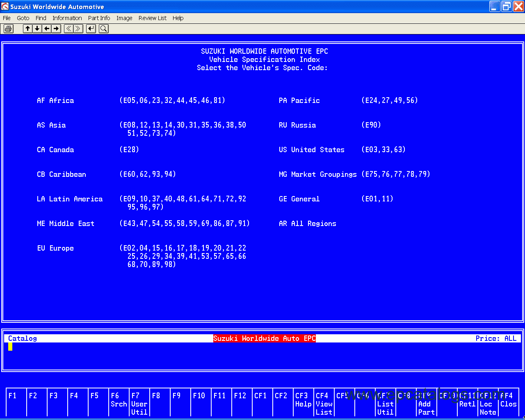This screenshot has width=525, height=420.
Task: Click the magnifying glass search icon
Action: pyautogui.click(x=104, y=29)
